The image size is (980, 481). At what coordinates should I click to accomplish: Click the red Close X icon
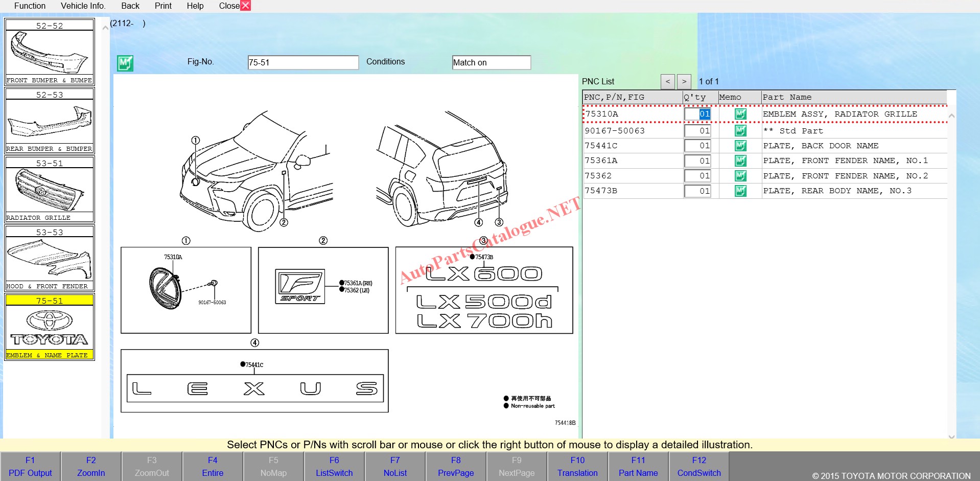pos(245,6)
